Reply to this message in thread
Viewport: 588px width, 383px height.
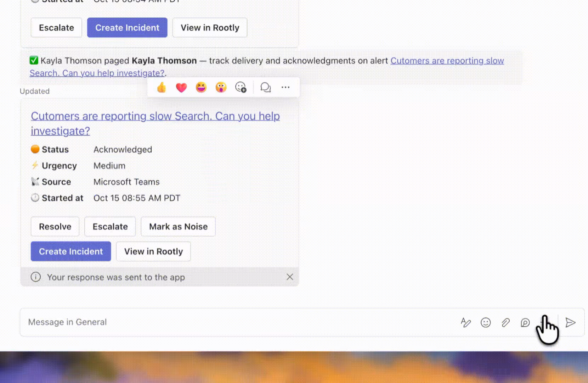[266, 87]
